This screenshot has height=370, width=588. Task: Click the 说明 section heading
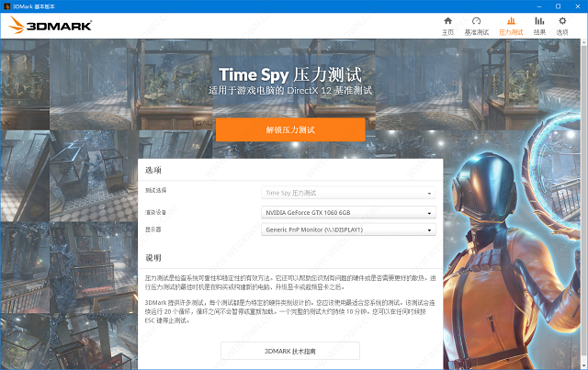153,258
